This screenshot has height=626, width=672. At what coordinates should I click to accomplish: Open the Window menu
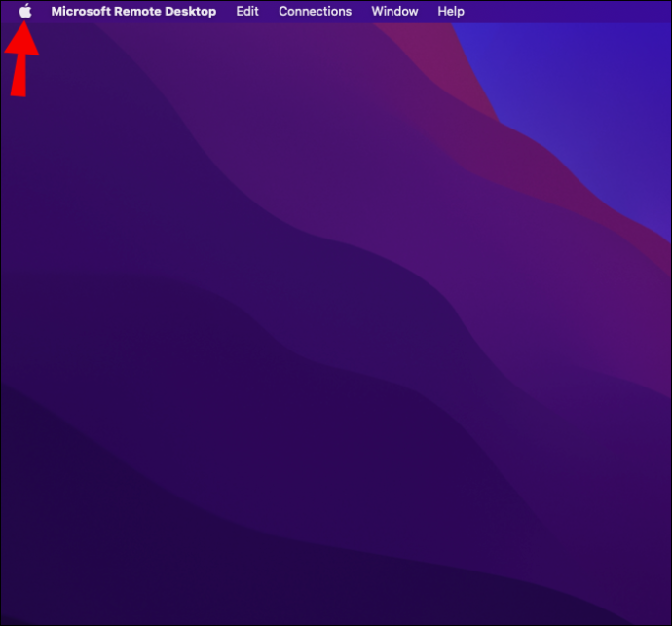(394, 11)
